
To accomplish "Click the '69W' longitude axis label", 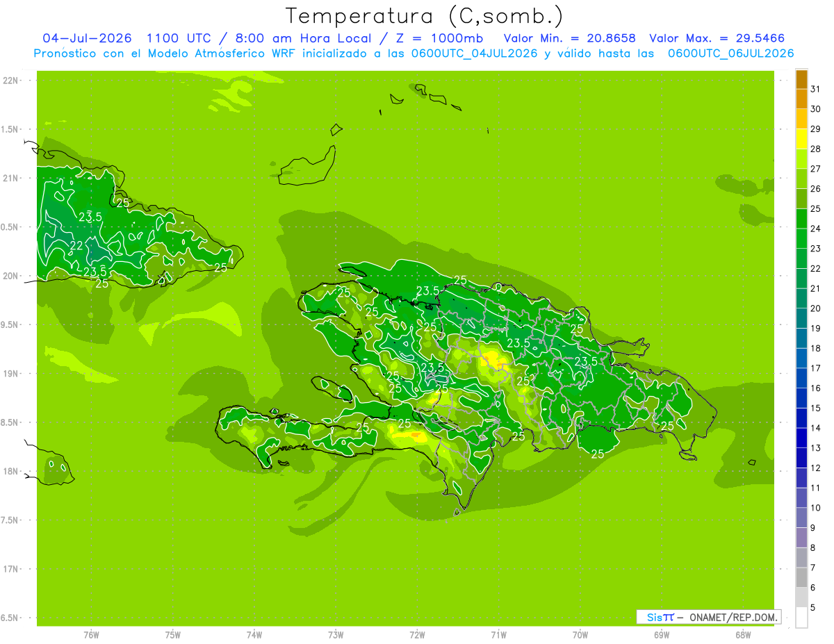I will [661, 634].
